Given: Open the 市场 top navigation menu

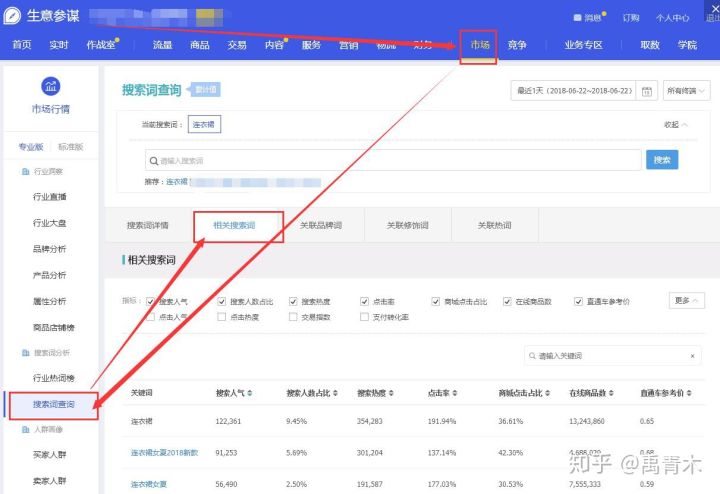Looking at the screenshot, I should (479, 45).
